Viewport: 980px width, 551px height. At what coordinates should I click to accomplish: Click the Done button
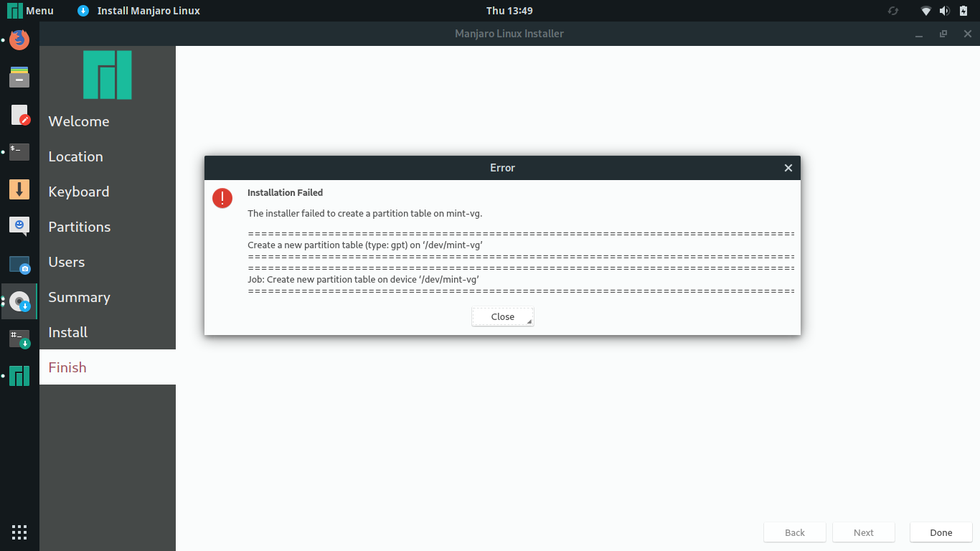(x=941, y=532)
